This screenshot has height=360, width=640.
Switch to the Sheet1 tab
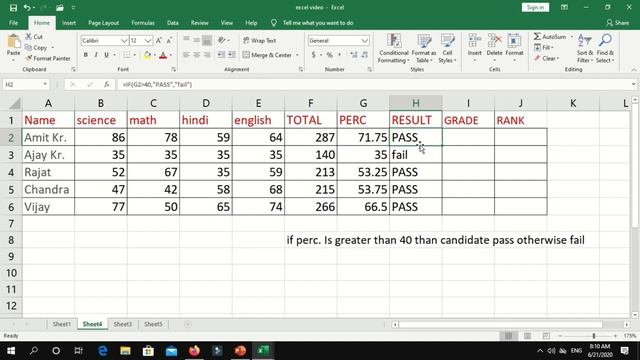(x=61, y=324)
